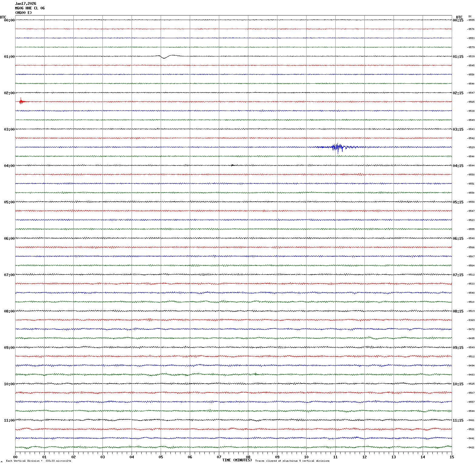Screen dimensions: 476x465
Task: Click the small black blip on 04:00 trace
Action: tap(232, 165)
